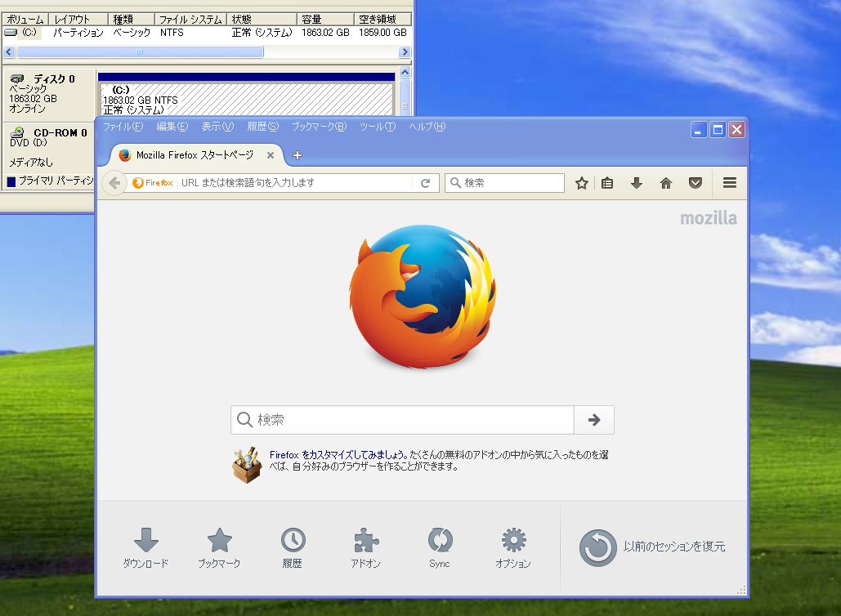Follow the Firefox をカスタマイズしてみましょう link
Viewport: 841px width, 616px height.
click(x=338, y=454)
